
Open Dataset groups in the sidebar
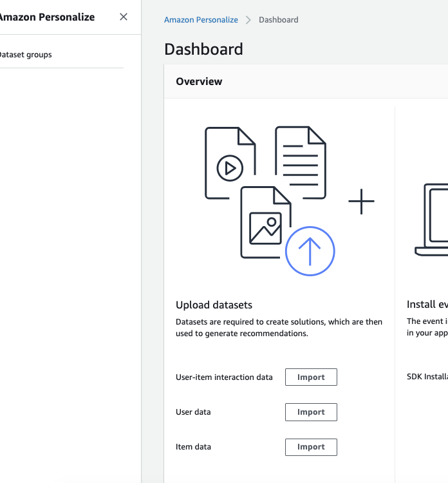tap(26, 55)
